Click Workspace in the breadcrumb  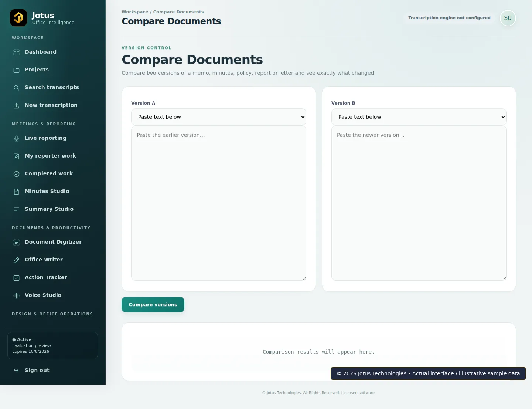pyautogui.click(x=135, y=12)
